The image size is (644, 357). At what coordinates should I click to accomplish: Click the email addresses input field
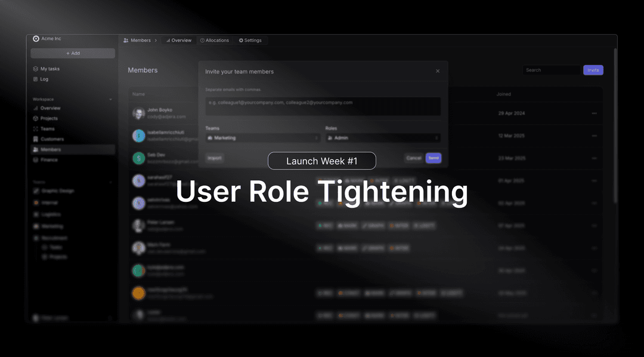tap(323, 106)
